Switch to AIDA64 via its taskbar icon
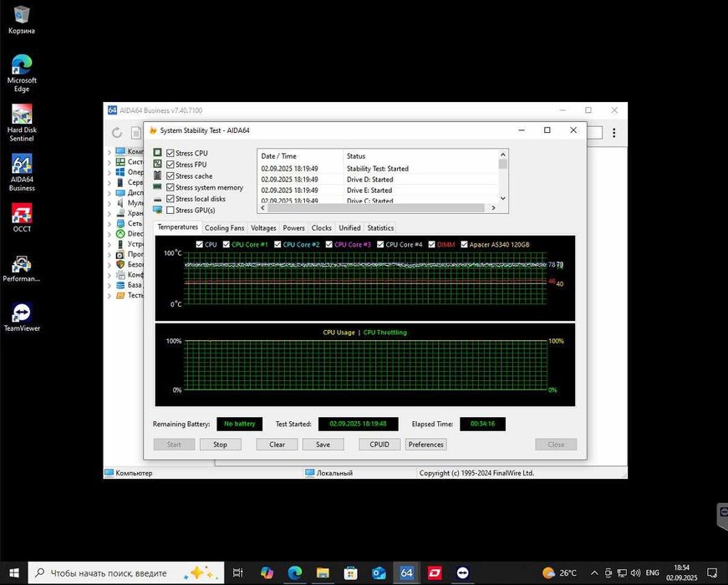This screenshot has height=585, width=728. [407, 573]
